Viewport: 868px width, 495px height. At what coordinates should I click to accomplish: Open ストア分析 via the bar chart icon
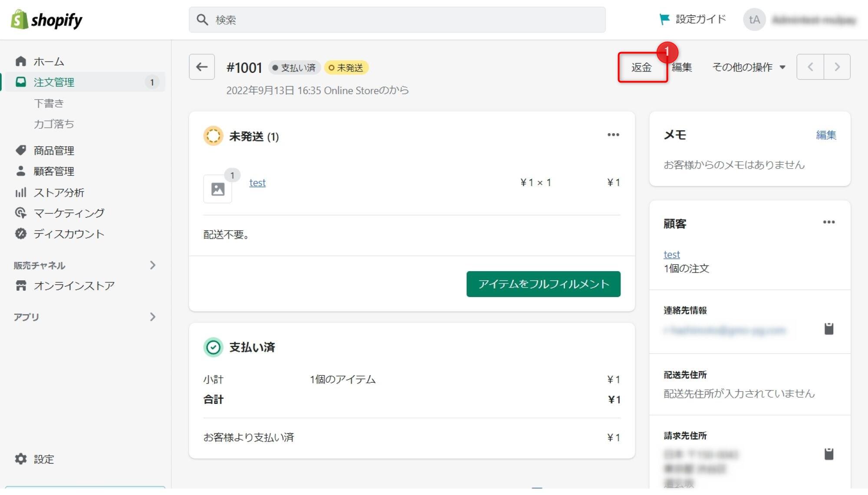pos(21,192)
